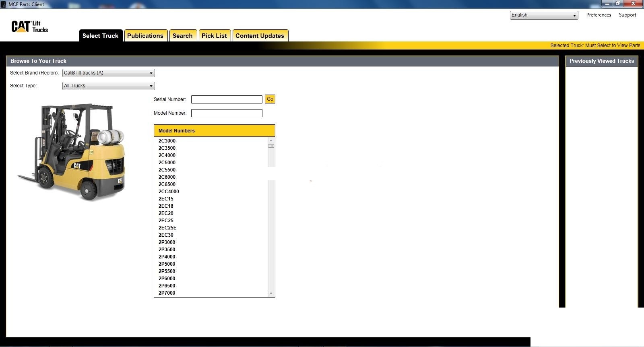644x347 pixels.
Task: Close the MCF Parts Client window
Action: [634, 4]
